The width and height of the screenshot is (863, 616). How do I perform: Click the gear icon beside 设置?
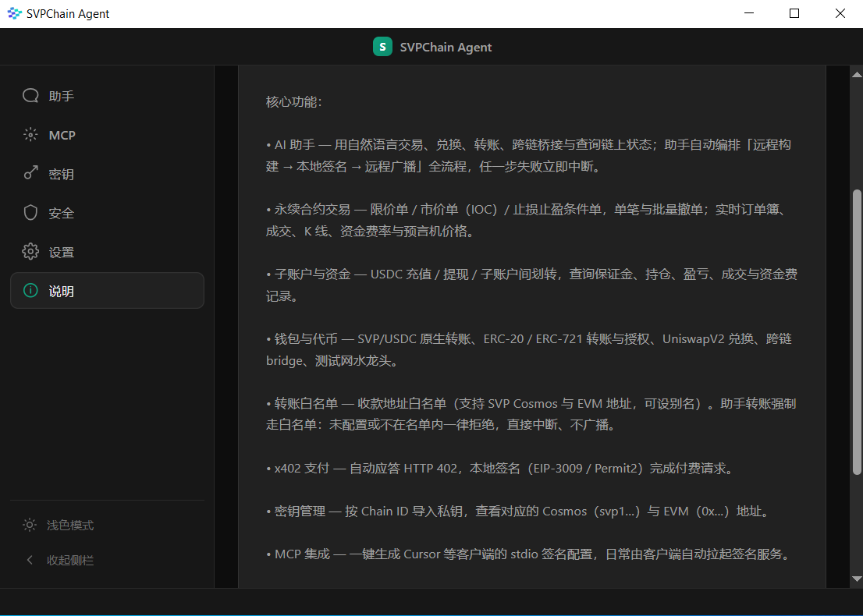(x=30, y=251)
